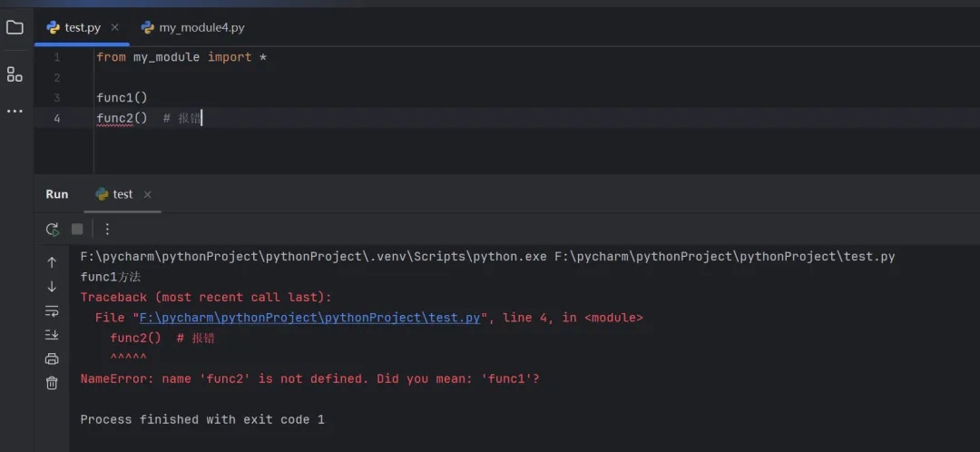Toggle scroll to end of output
The width and height of the screenshot is (980, 452).
[x=52, y=335]
